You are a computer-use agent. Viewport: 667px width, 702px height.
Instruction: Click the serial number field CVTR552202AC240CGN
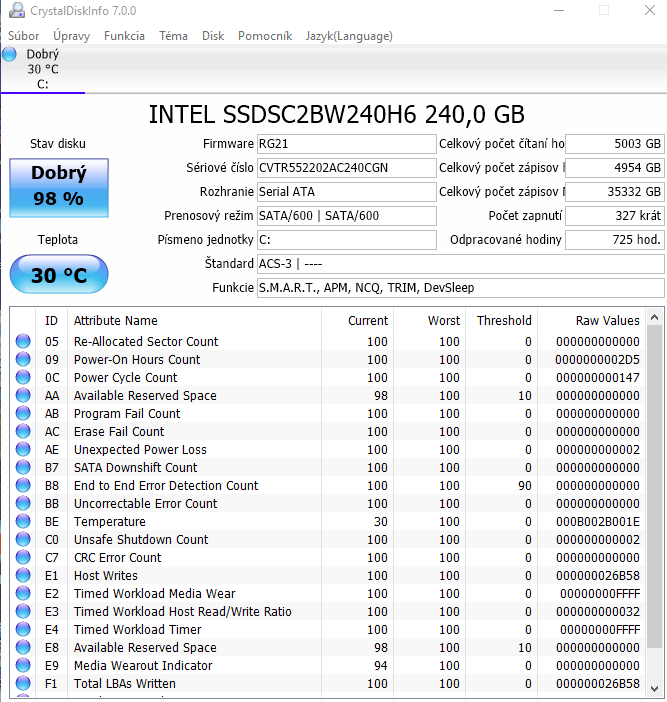click(346, 168)
